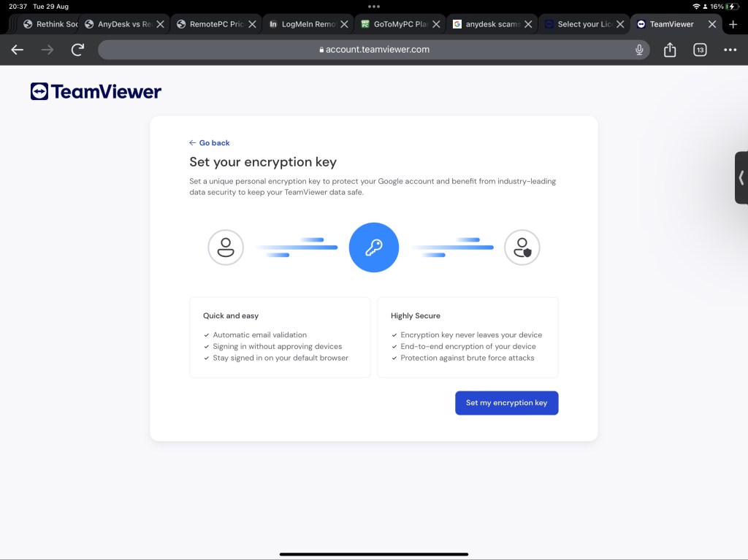Close the anydesk scams tab
This screenshot has width=748, height=560.
[x=528, y=24]
